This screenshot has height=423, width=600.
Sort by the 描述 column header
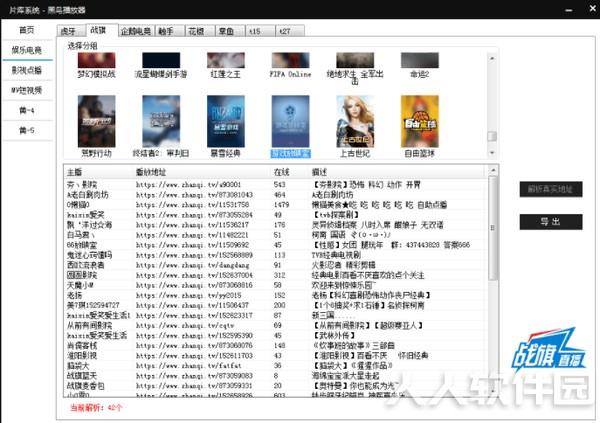click(x=398, y=172)
